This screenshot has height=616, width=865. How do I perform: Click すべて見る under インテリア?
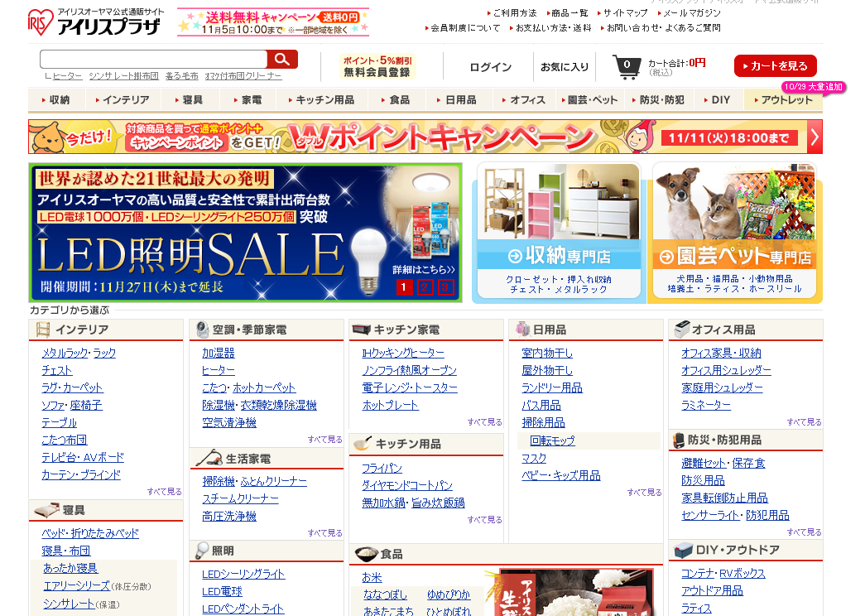(165, 491)
